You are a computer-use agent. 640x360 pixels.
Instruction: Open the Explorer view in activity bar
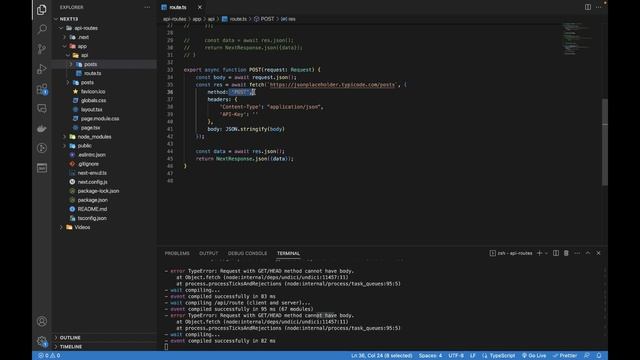[x=42, y=9]
